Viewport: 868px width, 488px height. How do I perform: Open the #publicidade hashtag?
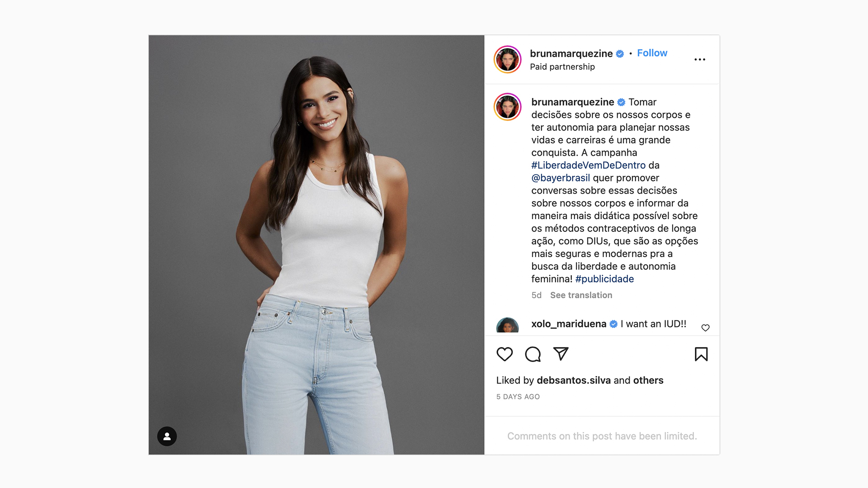(x=604, y=279)
